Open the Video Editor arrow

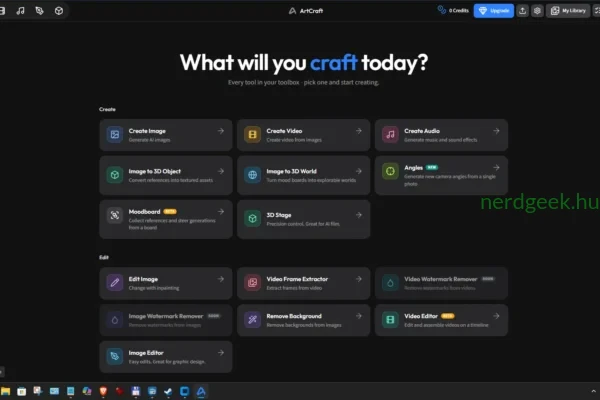496,316
